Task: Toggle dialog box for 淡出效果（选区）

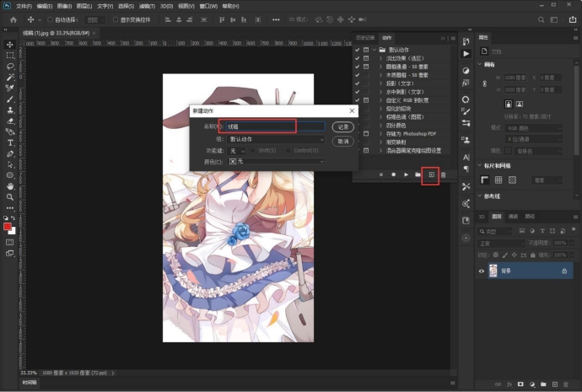Action: 366,58
